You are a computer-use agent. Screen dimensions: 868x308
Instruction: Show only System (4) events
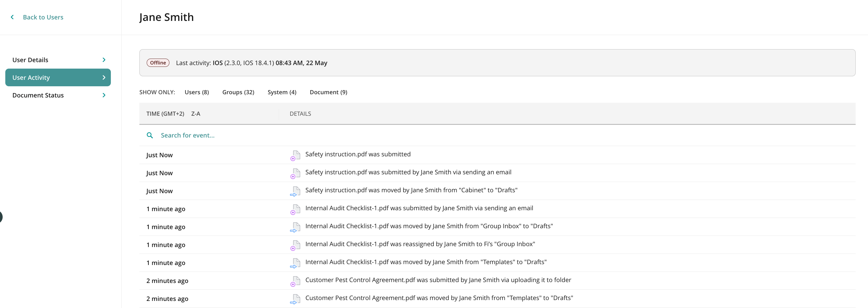pos(282,92)
